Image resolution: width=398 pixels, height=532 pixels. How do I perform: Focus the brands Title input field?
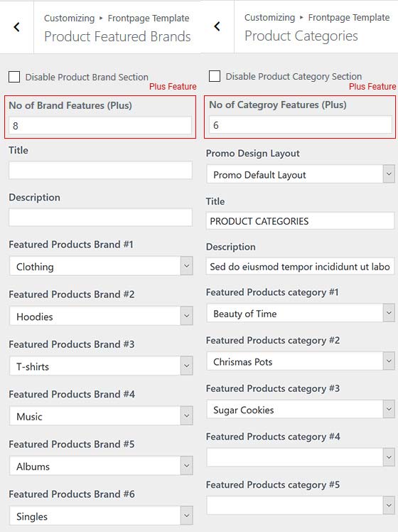pos(100,170)
